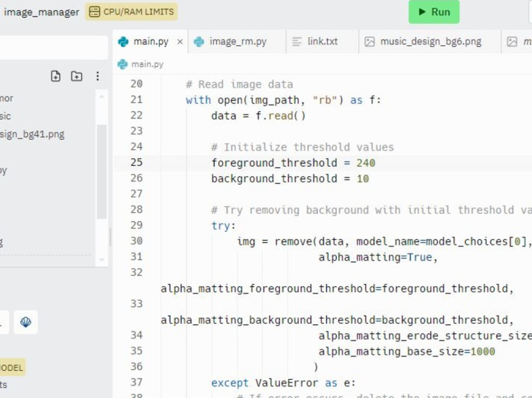Click 'except ValueError as e:' on line 37

point(284,383)
